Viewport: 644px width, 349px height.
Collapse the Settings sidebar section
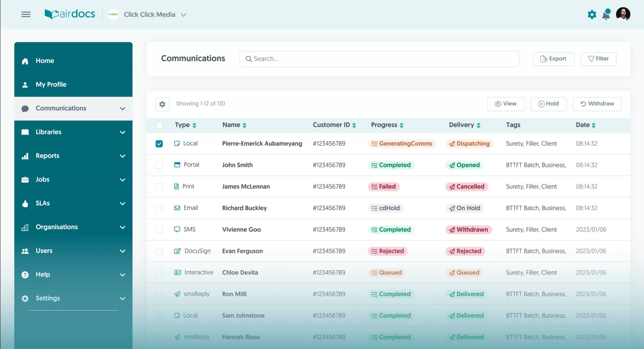pyautogui.click(x=123, y=299)
